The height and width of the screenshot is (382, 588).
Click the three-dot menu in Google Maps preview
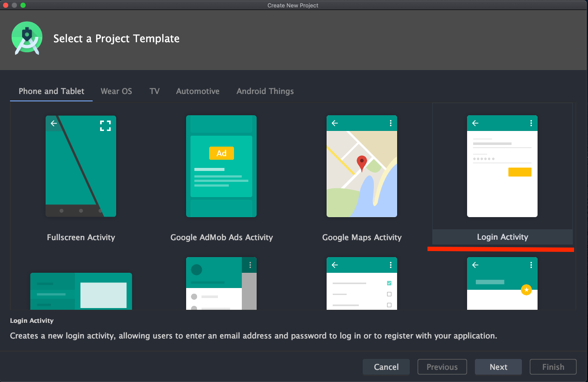pyautogui.click(x=391, y=123)
